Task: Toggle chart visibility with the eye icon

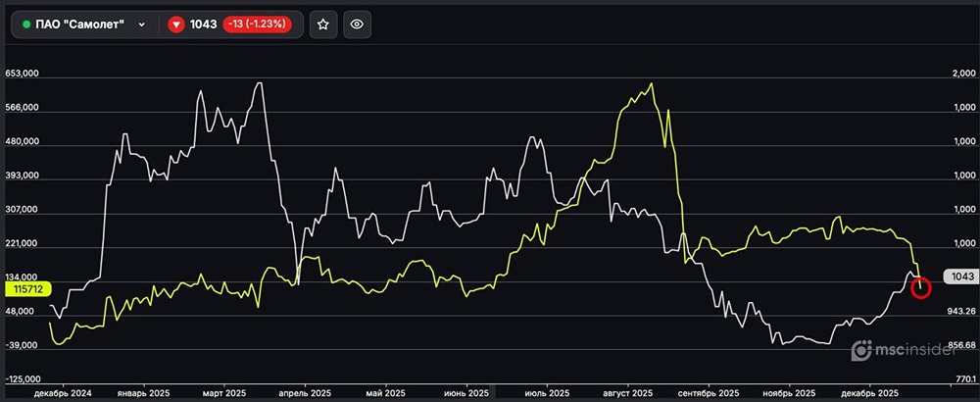Action: [x=357, y=25]
